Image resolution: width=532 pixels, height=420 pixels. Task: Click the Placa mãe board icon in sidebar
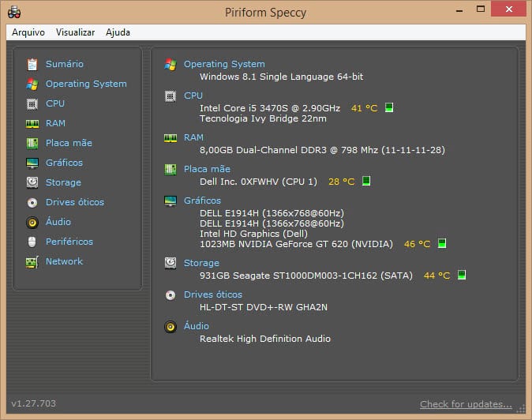[x=32, y=143]
